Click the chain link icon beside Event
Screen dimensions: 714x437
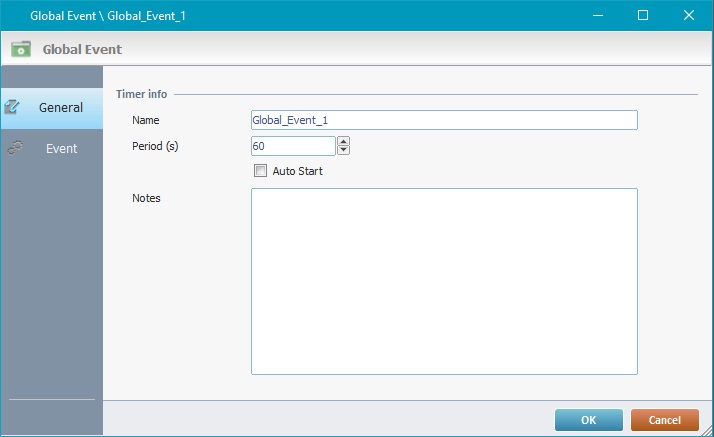coord(14,148)
